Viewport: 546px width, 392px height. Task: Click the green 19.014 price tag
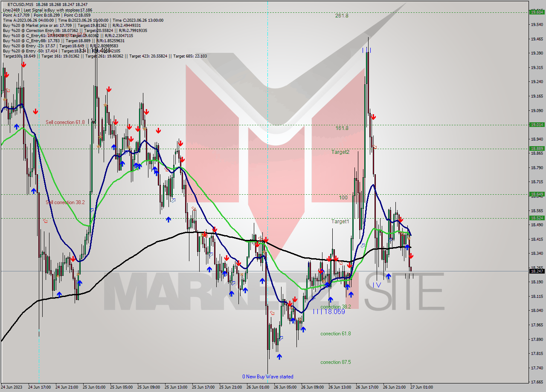pos(537,125)
